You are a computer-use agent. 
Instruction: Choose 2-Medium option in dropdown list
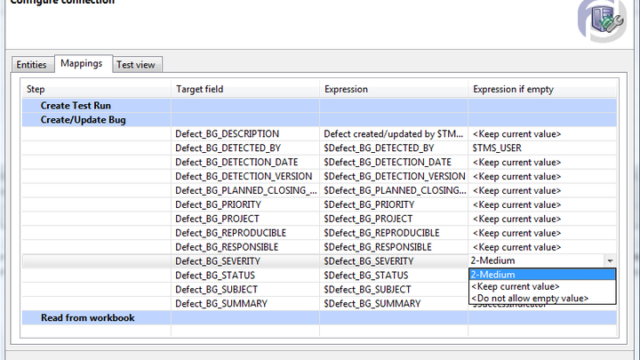click(542, 274)
